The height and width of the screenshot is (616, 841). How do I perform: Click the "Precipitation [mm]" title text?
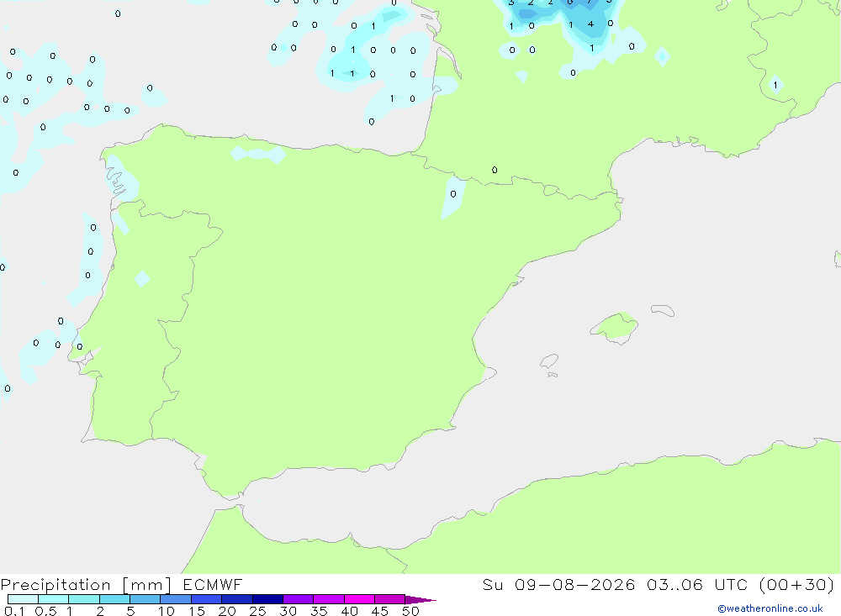click(86, 585)
